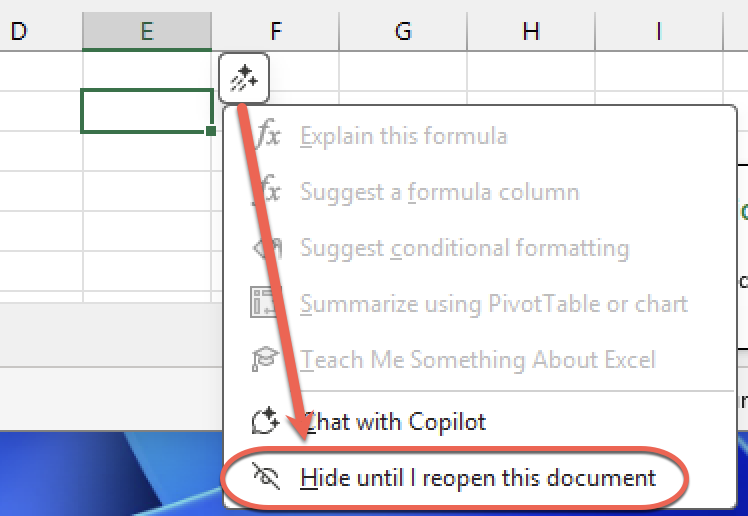Click the Copilot sparkle button above the menu
Viewport: 748px width, 516px height.
244,77
